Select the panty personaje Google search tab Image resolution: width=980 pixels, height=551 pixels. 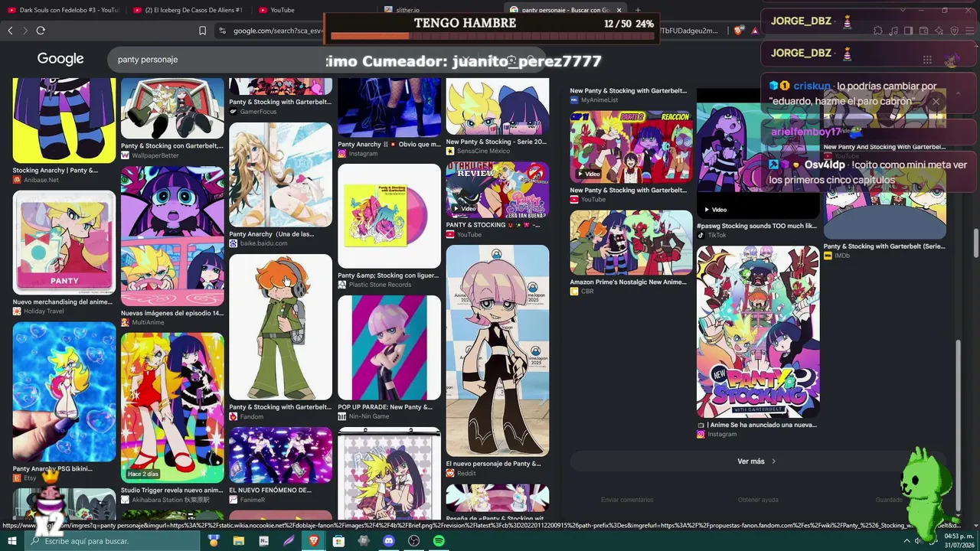[565, 10]
